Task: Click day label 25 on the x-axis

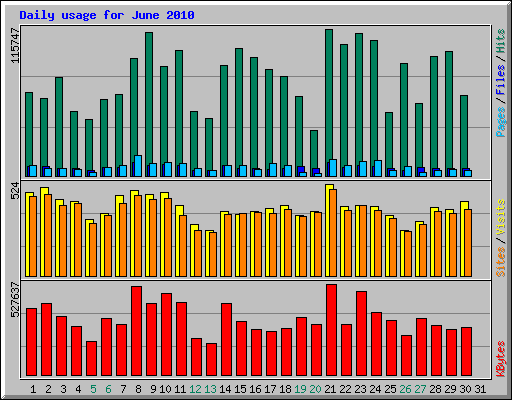Action: pos(390,389)
